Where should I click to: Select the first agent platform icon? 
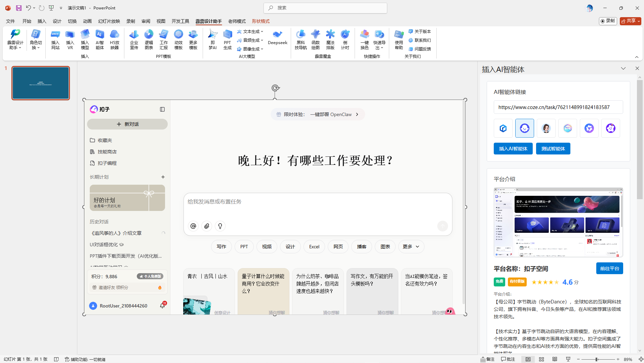click(503, 128)
